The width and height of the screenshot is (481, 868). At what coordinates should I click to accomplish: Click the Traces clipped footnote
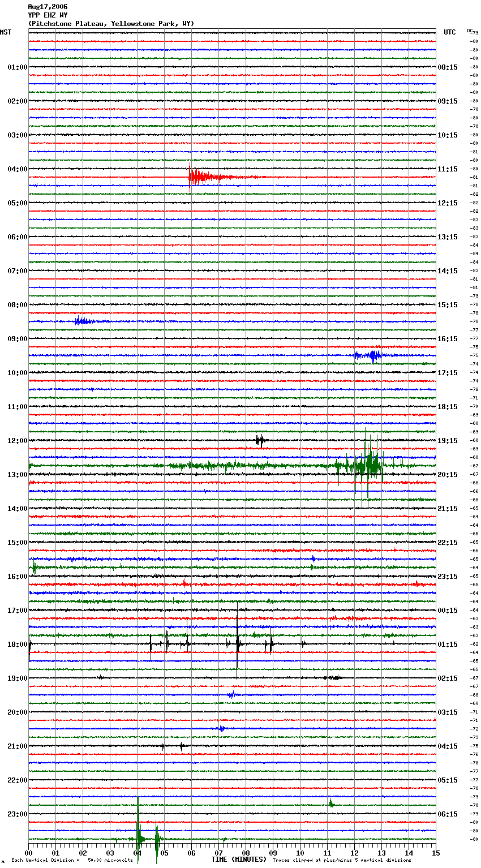pyautogui.click(x=342, y=861)
